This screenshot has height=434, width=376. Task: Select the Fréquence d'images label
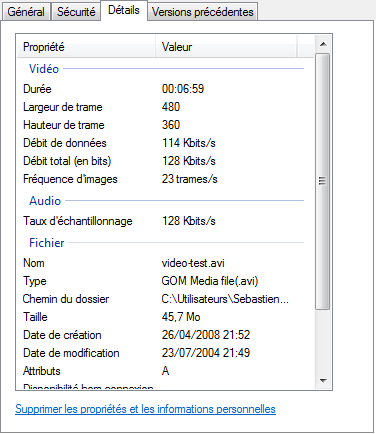tap(70, 179)
